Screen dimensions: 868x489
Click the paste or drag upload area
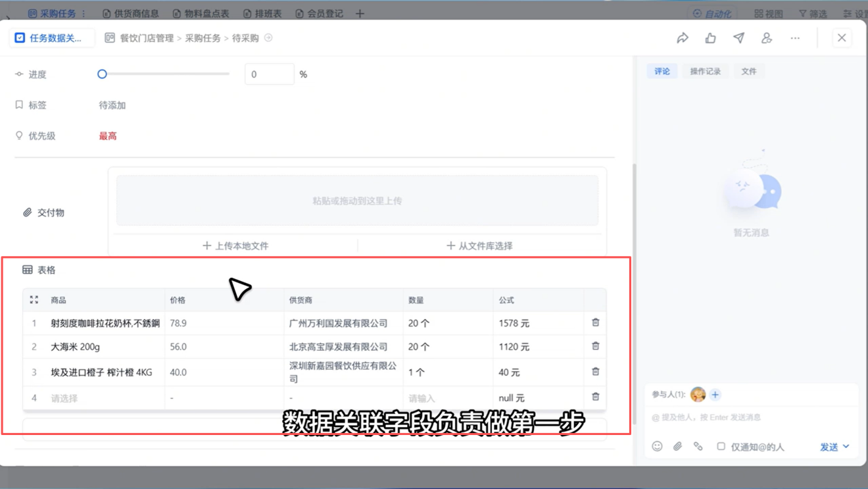pyautogui.click(x=358, y=201)
